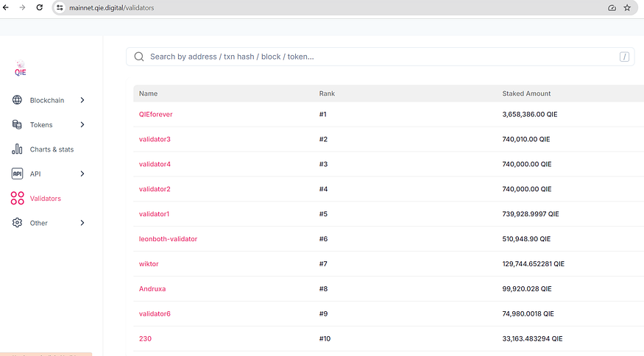Click the API box icon
The height and width of the screenshot is (356, 644).
(17, 174)
